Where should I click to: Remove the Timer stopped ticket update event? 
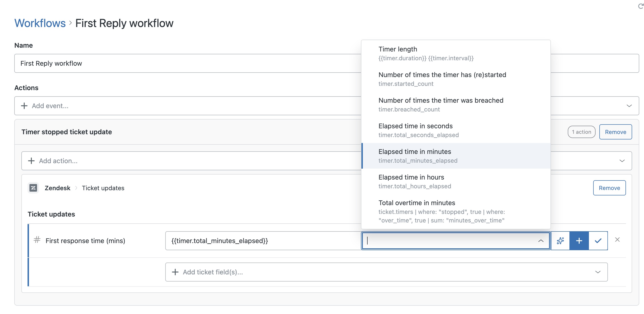coord(615,132)
